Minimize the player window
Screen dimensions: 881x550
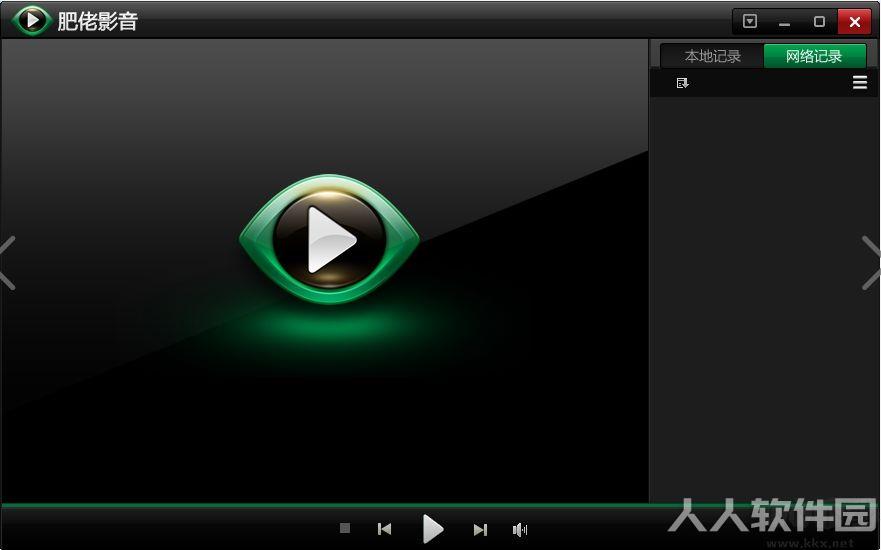point(785,22)
